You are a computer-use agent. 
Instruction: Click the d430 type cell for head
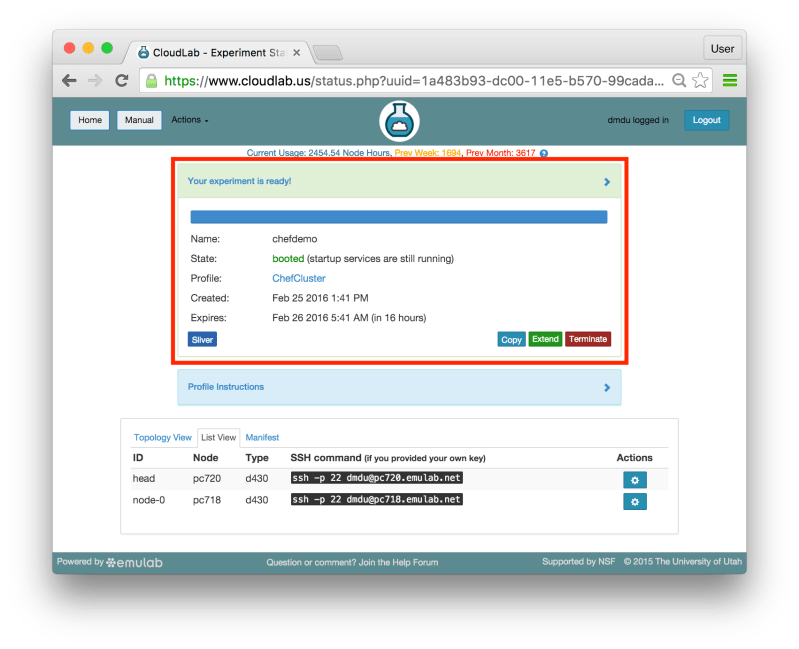point(256,478)
